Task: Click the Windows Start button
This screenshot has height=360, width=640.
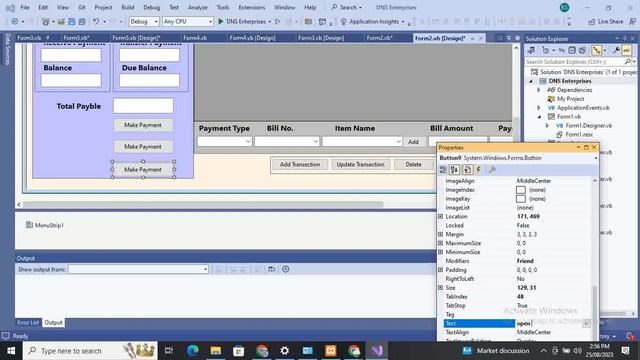Action: pos(11,351)
